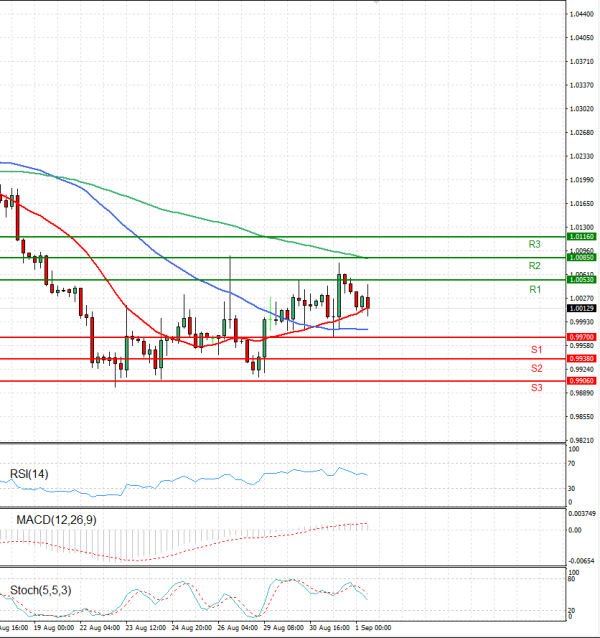Select the red 0.99700 price tag
This screenshot has width=600, height=638.
[x=581, y=338]
